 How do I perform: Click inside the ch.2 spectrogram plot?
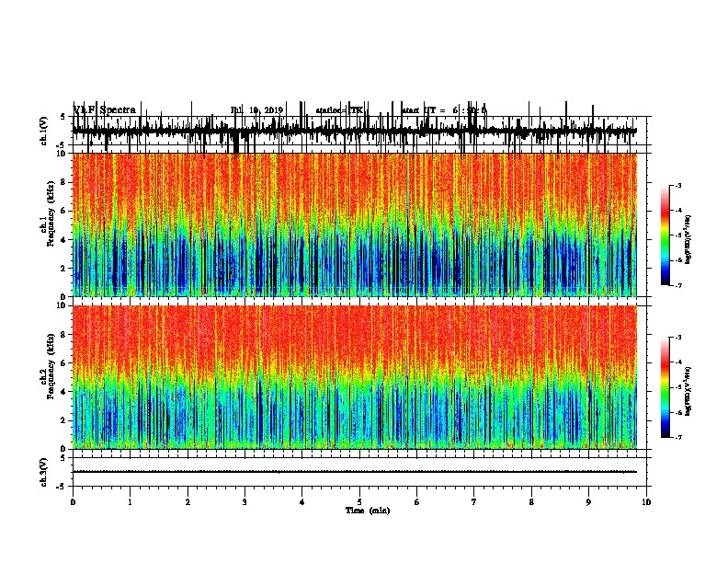coord(354,377)
